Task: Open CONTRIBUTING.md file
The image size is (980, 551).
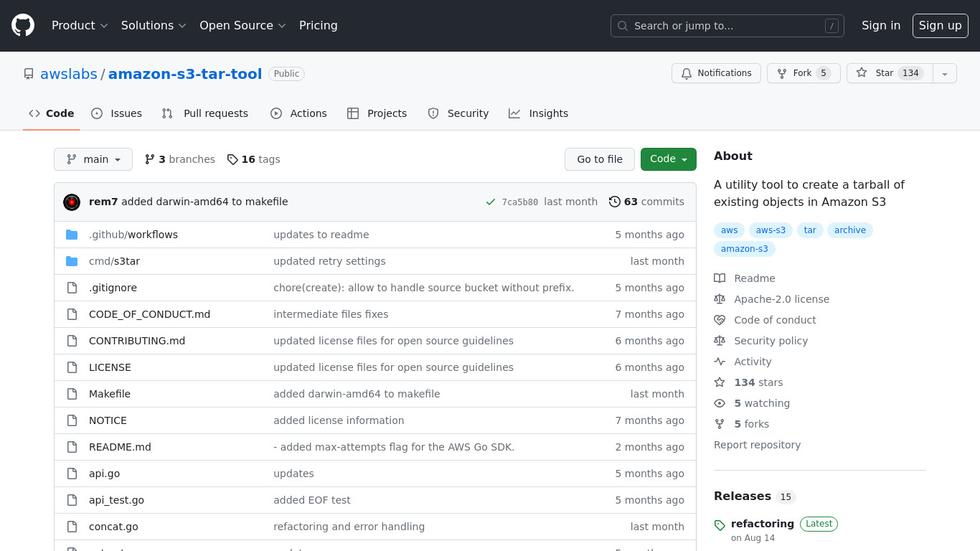Action: (x=137, y=341)
